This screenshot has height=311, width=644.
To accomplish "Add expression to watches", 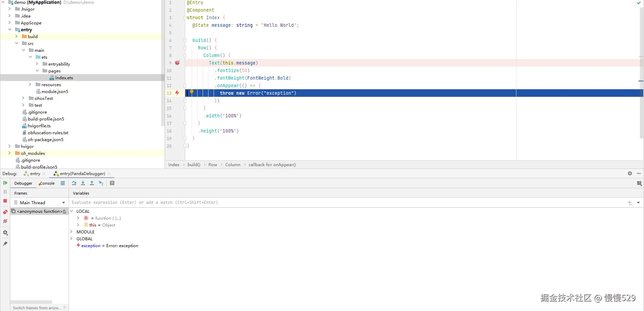I will click(x=630, y=203).
